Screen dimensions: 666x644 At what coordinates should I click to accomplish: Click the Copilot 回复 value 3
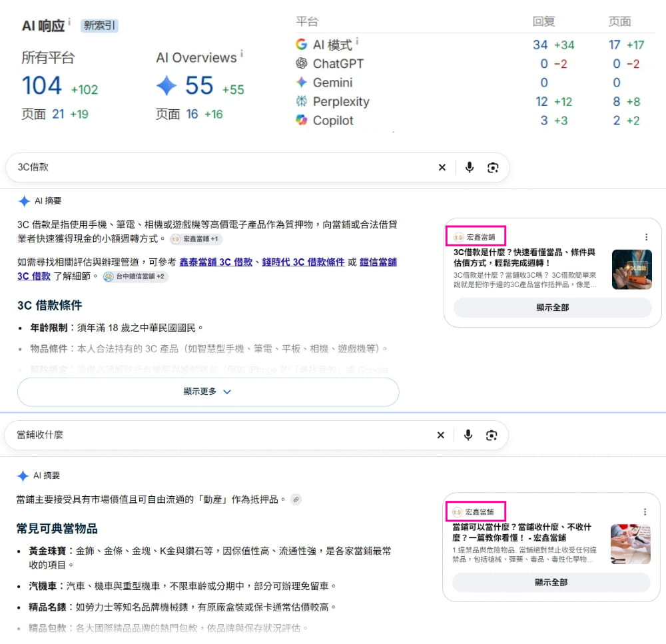[544, 121]
